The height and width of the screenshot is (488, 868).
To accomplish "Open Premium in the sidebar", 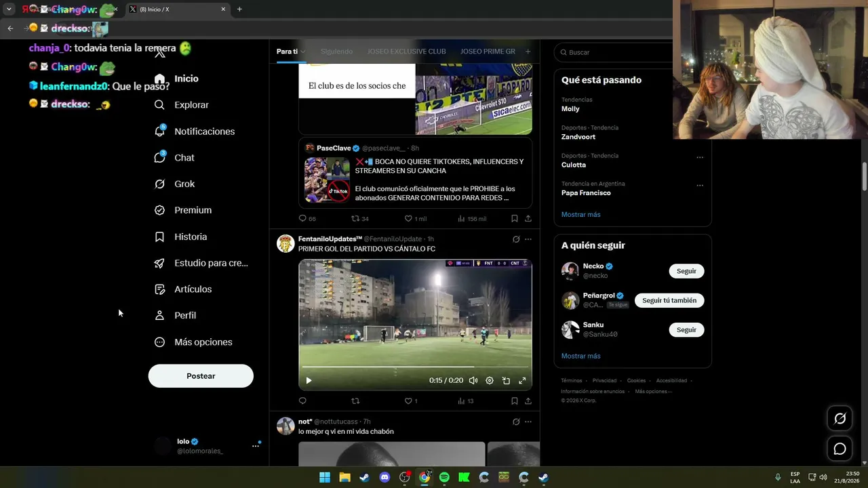I will coord(183,210).
